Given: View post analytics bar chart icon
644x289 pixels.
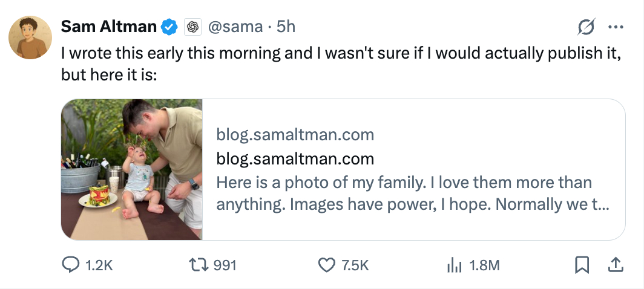Looking at the screenshot, I should (454, 265).
